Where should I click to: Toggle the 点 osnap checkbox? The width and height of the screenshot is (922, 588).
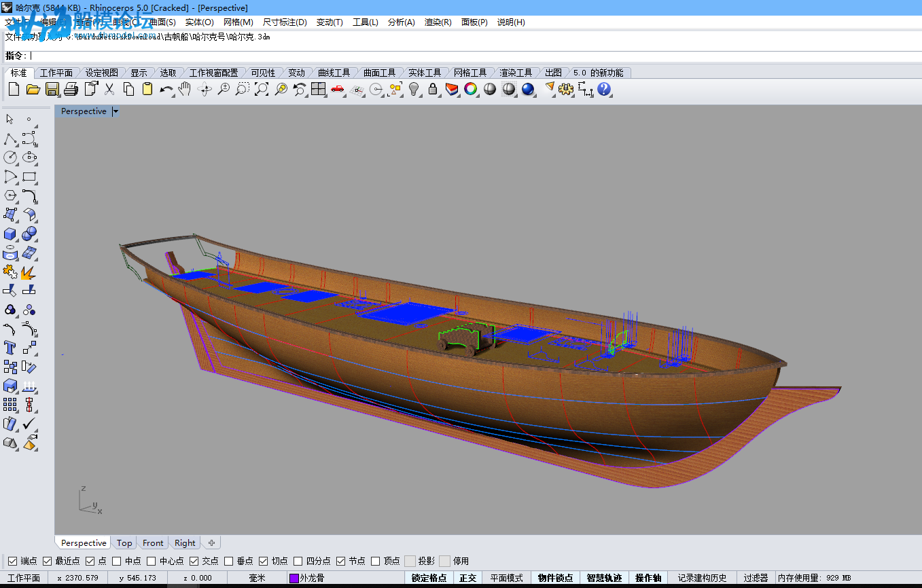(x=91, y=561)
